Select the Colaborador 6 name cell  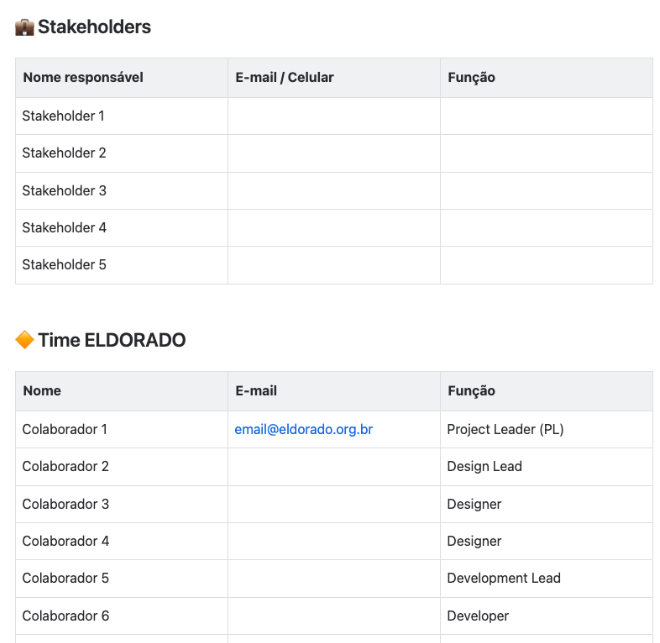point(122,616)
